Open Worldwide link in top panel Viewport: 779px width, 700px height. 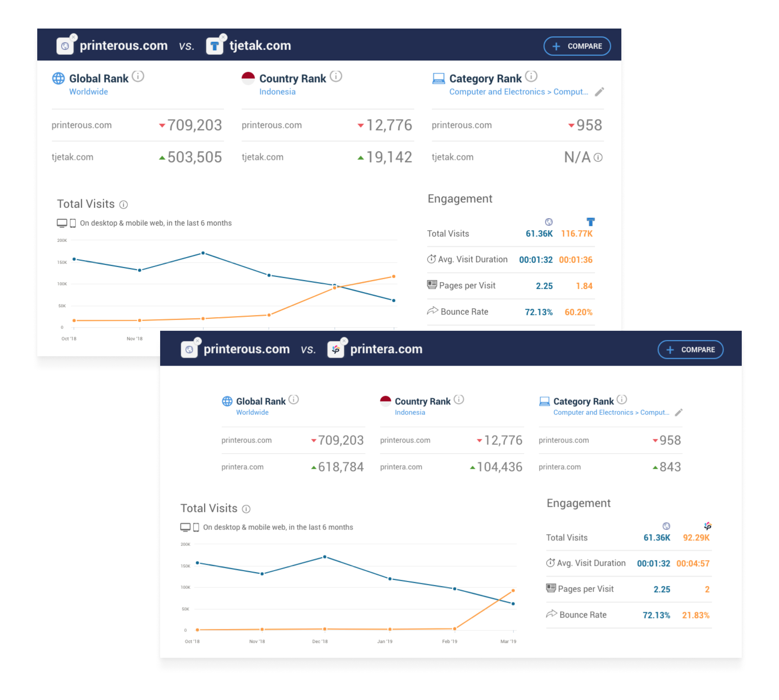[88, 92]
